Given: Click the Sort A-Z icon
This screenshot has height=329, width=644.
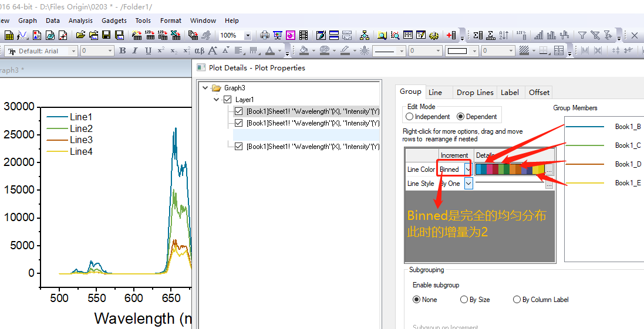Looking at the screenshot, I should click(x=504, y=35).
